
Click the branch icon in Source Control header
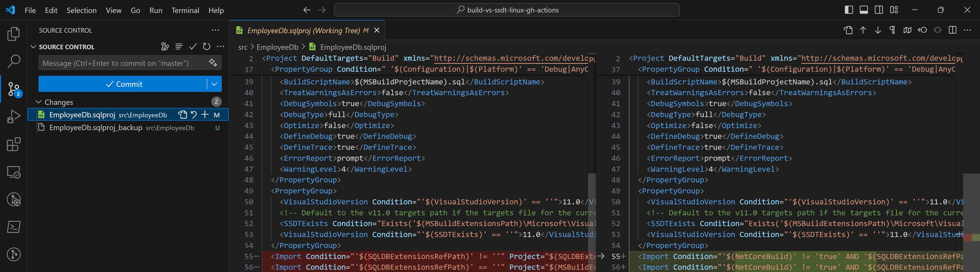[x=165, y=46]
